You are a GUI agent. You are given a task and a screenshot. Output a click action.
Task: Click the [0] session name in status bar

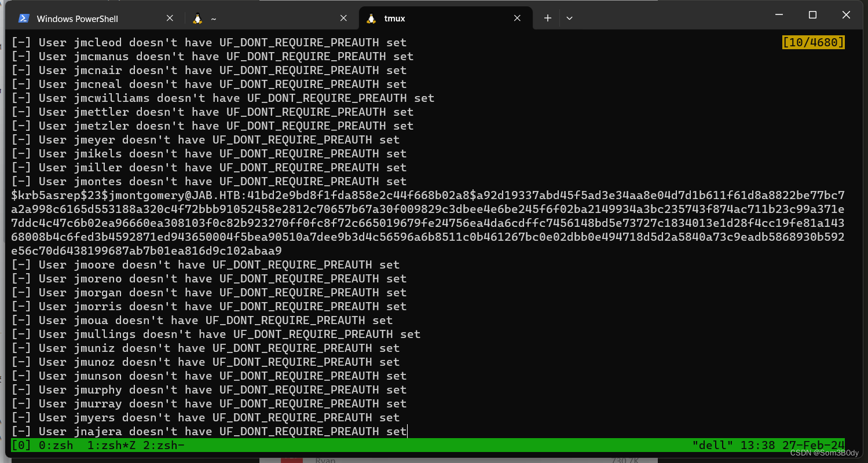coord(21,445)
